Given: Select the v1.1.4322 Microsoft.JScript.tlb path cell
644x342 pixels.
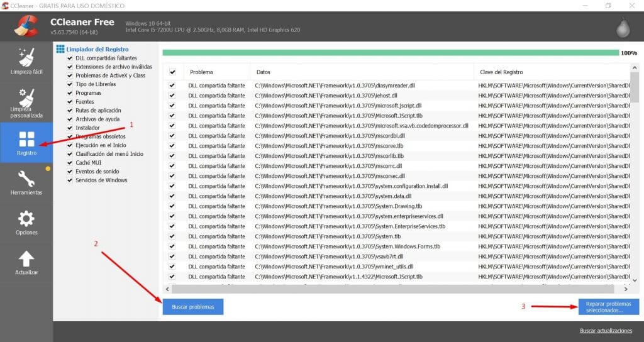Looking at the screenshot, I should [x=338, y=277].
